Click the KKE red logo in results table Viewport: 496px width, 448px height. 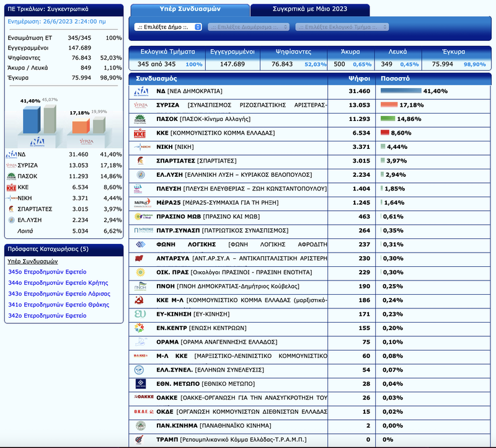click(140, 133)
